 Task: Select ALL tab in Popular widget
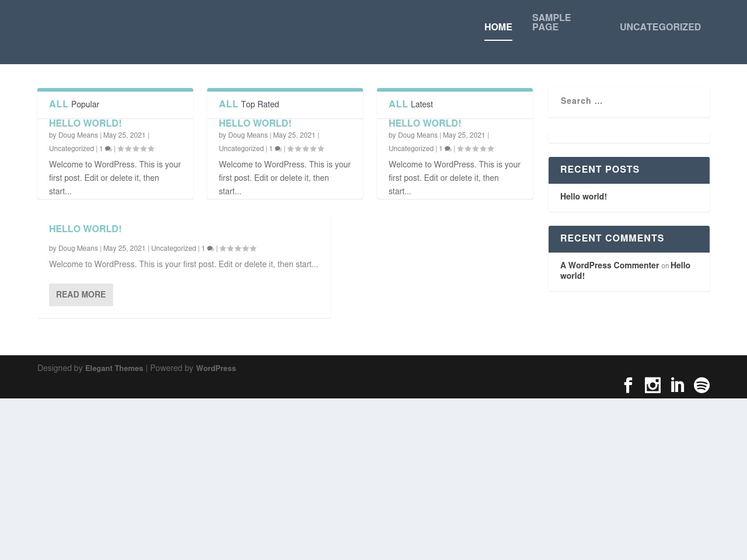pyautogui.click(x=59, y=104)
